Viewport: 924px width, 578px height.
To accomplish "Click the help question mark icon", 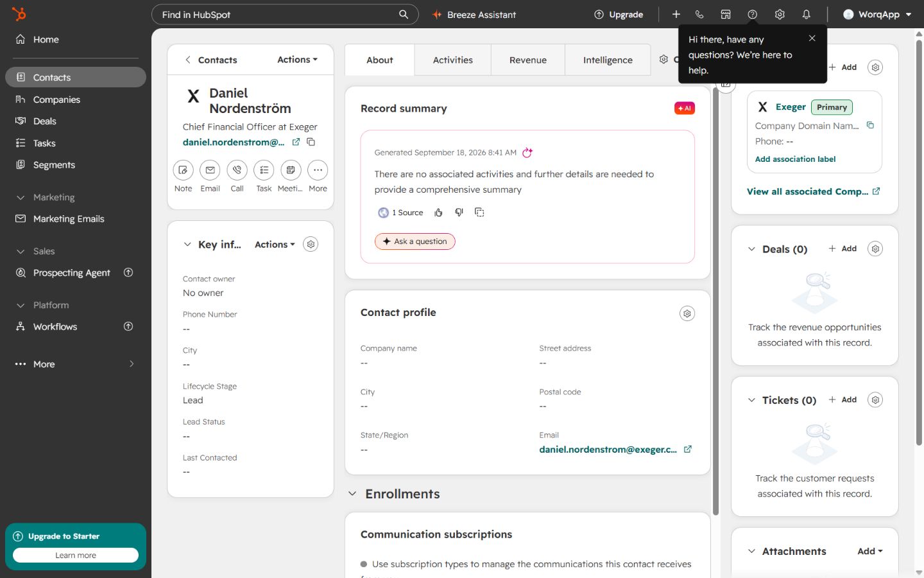I will pos(753,14).
